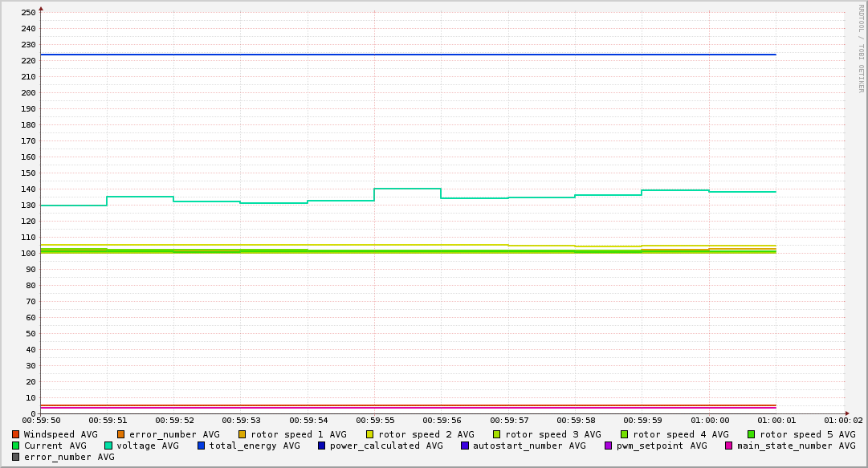The image size is (868, 468).
Task: Click the voltage AVG legend label text
Action: (x=148, y=446)
